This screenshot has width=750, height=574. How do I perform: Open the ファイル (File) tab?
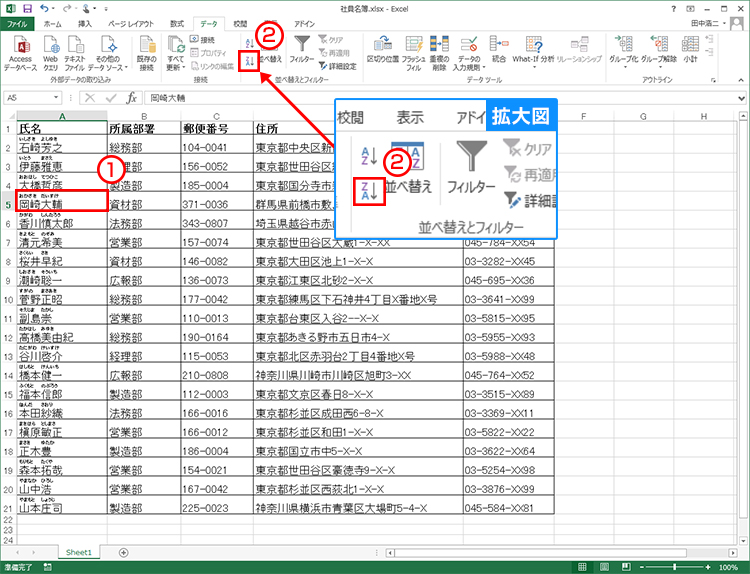pos(18,22)
